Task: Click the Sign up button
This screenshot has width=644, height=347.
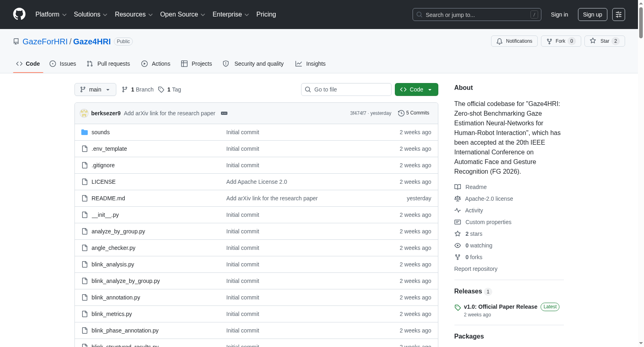Action: 592,15
